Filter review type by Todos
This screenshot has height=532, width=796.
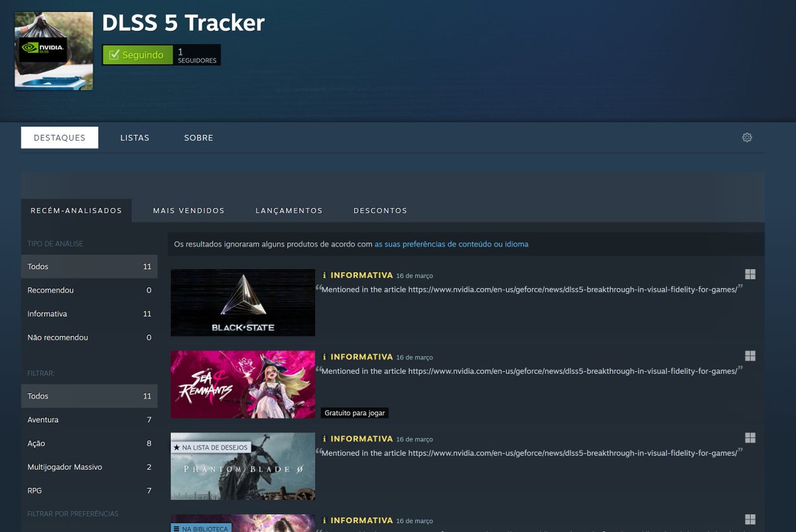click(x=90, y=267)
